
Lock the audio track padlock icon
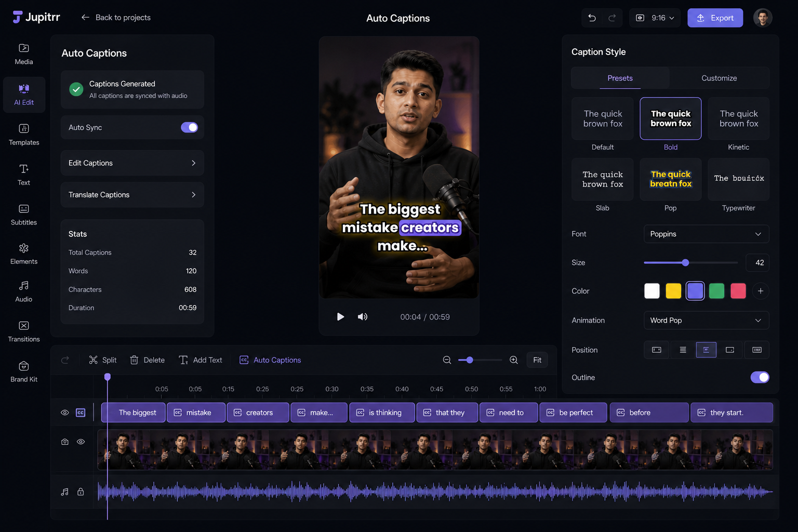(x=81, y=491)
